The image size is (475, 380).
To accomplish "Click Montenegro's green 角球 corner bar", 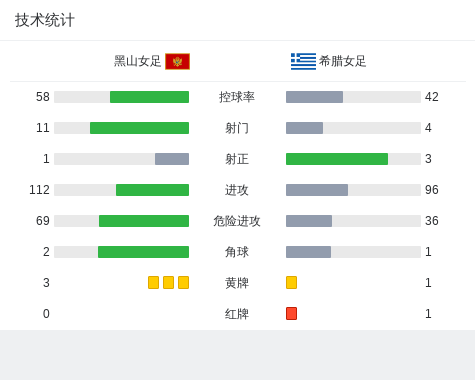I will (x=143, y=252).
